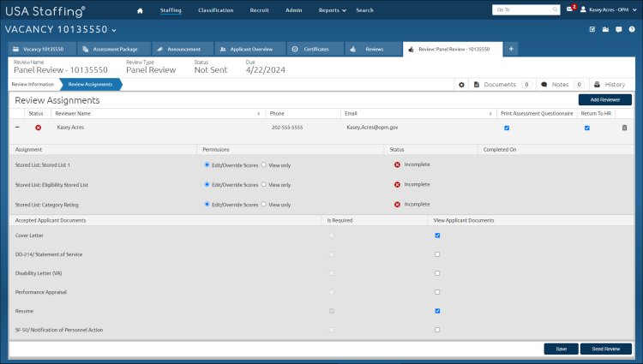Open the help question mark icon

pyautogui.click(x=632, y=29)
